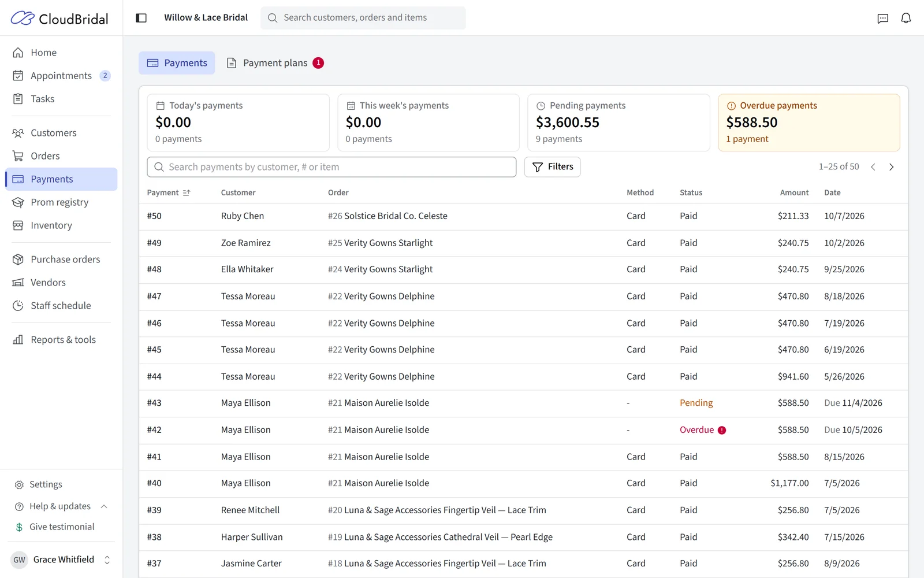924x578 pixels.
Task: Click the Inventory store icon
Action: click(18, 225)
